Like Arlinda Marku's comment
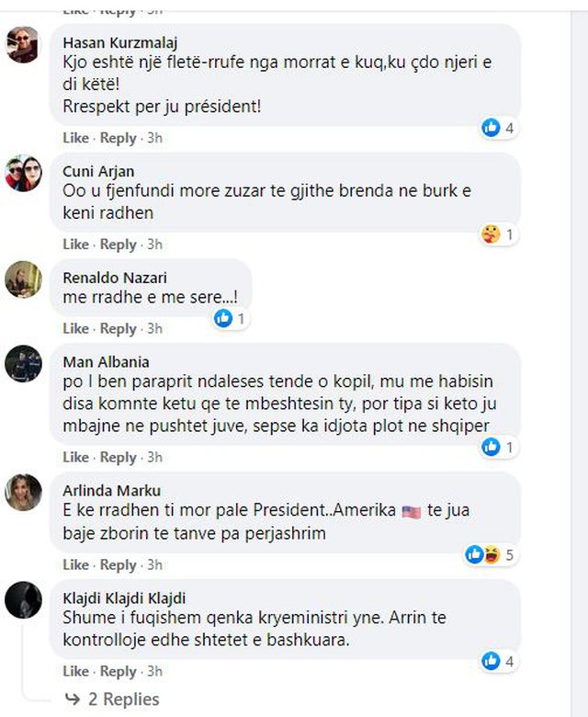The width and height of the screenshot is (588, 717). pyautogui.click(x=76, y=564)
